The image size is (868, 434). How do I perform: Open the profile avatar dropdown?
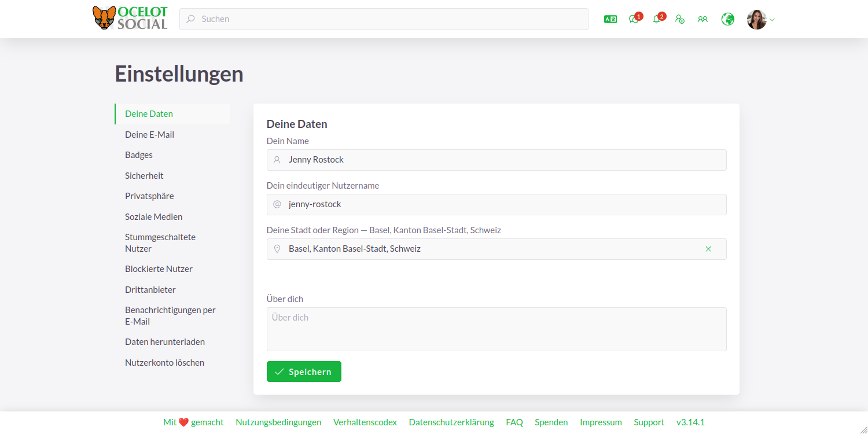click(x=756, y=19)
